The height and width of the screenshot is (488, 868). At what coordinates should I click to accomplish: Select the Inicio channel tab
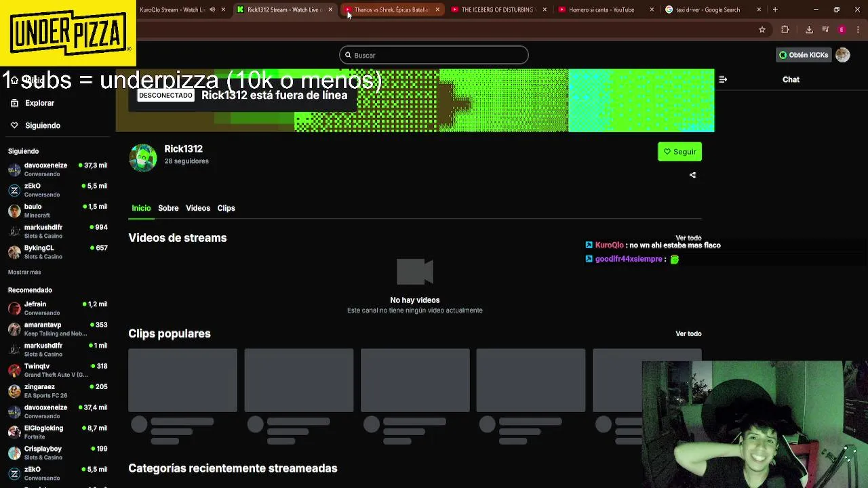pyautogui.click(x=141, y=208)
